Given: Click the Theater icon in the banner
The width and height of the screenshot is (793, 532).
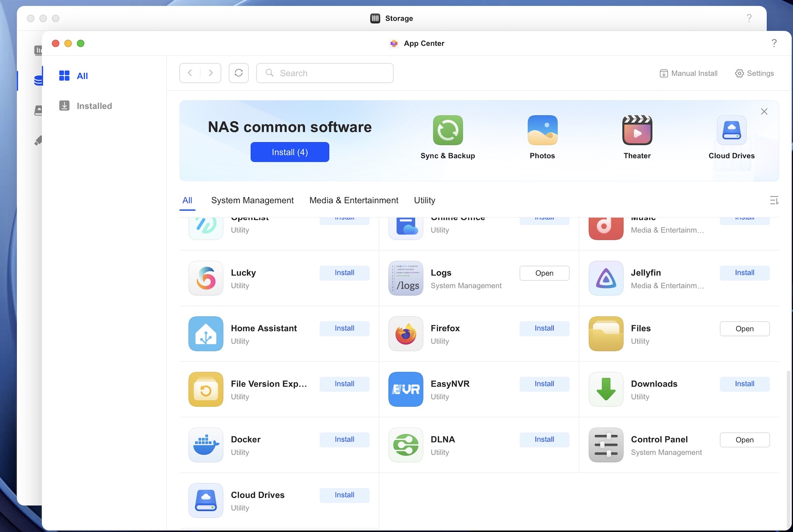Looking at the screenshot, I should [x=637, y=130].
